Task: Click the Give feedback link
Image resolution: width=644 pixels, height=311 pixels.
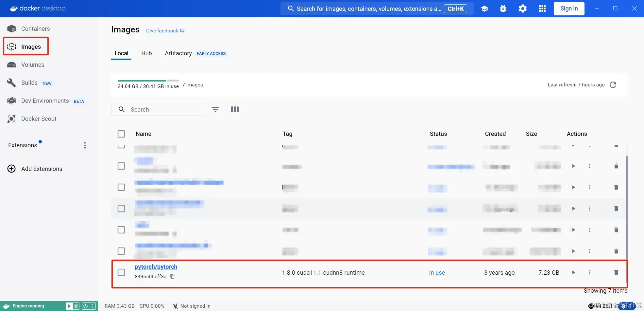Action: (x=165, y=31)
